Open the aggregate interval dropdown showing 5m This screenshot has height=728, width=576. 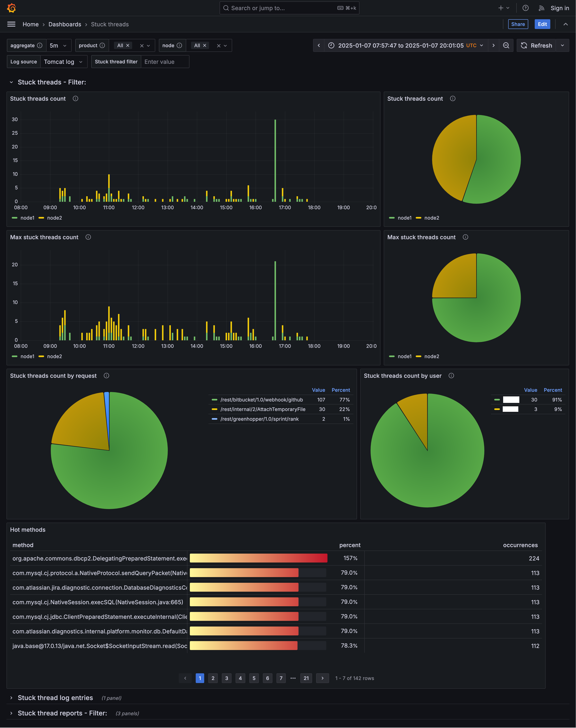59,45
